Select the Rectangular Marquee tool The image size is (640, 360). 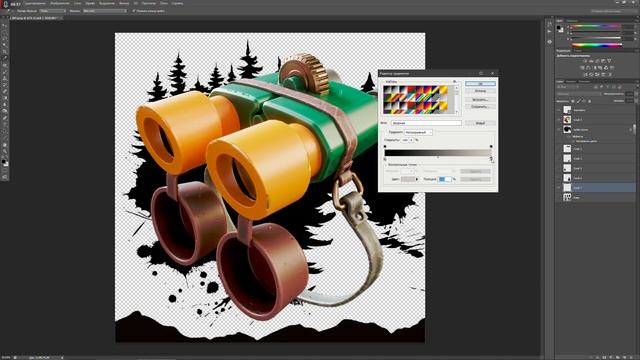[4, 32]
